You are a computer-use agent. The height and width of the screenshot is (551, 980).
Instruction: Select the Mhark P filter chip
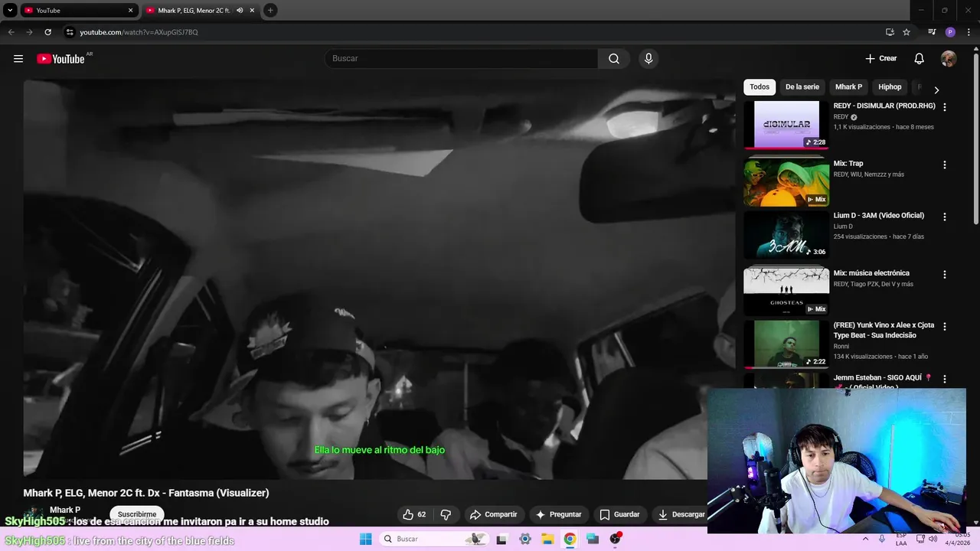click(x=848, y=87)
